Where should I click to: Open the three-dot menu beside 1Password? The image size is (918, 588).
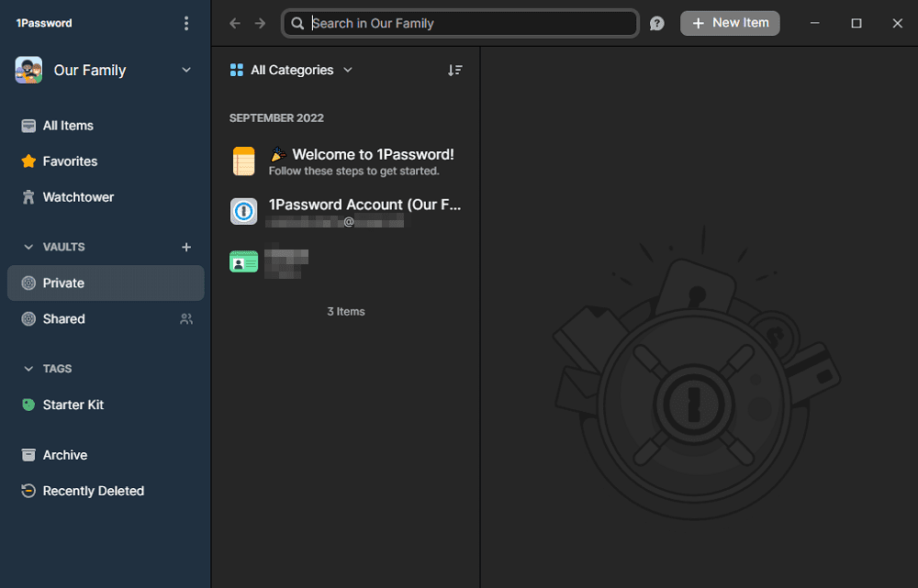click(186, 24)
